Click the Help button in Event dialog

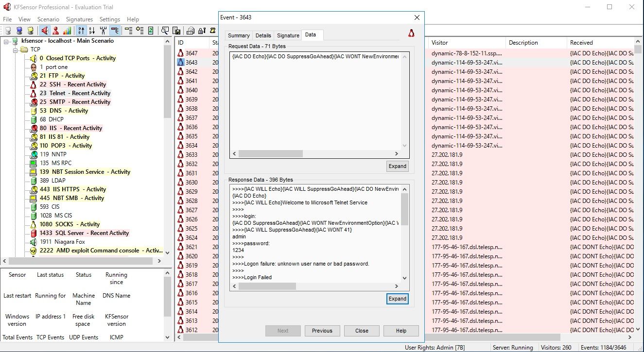[x=401, y=331]
